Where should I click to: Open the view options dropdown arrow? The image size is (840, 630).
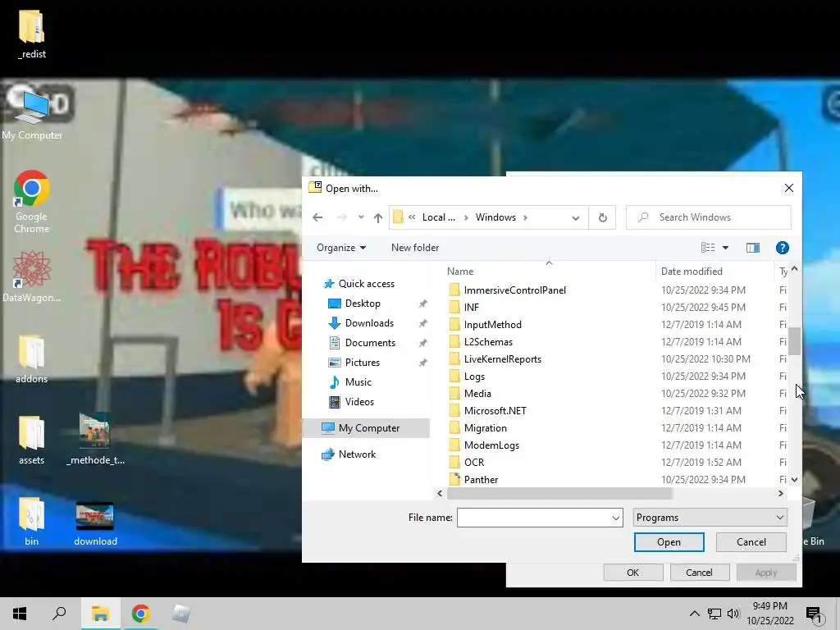click(725, 248)
